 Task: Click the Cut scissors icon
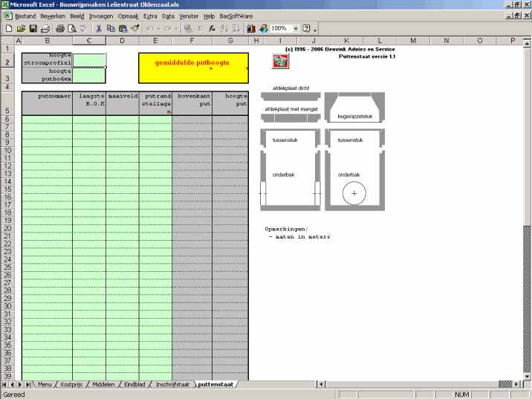pyautogui.click(x=98, y=28)
